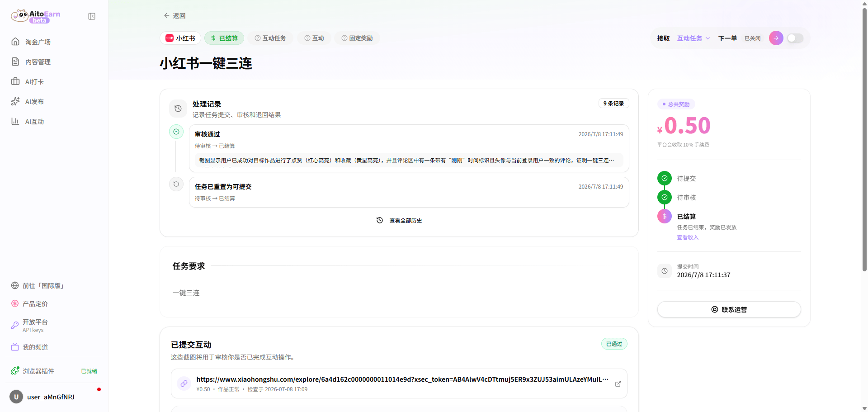Click the 固定奖励 tag
This screenshot has height=412, width=868.
(x=357, y=38)
